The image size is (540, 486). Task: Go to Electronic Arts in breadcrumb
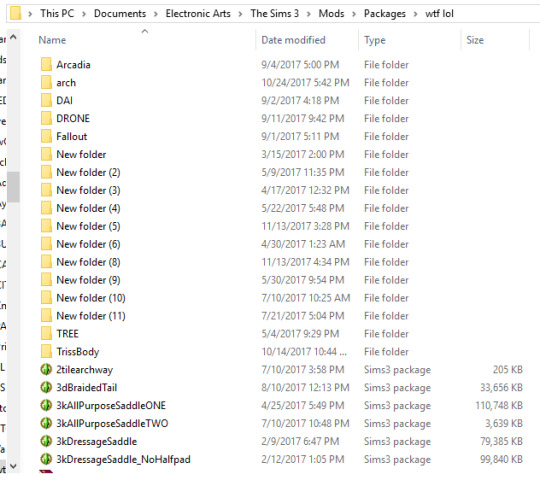[198, 13]
